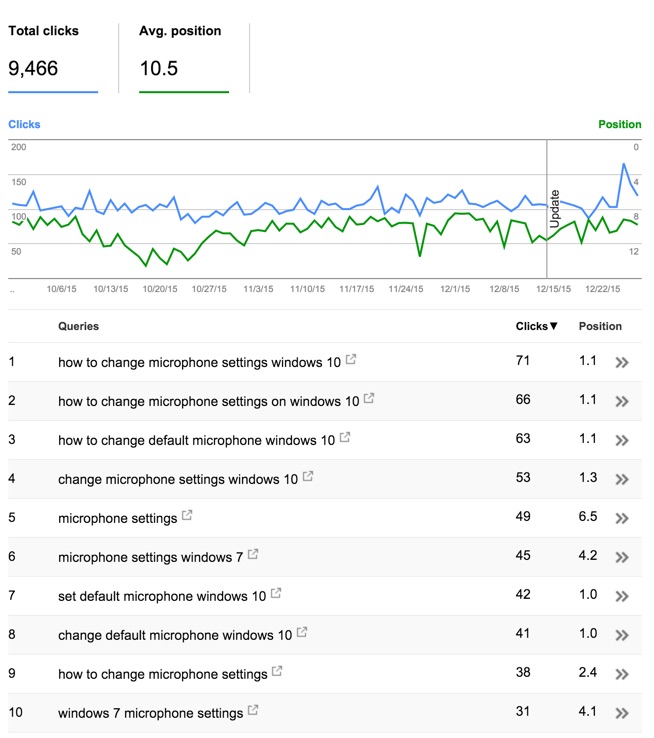Click the 12/15/15 date label on chart axis
Viewport: 654px width, 738px height.
pyautogui.click(x=553, y=289)
